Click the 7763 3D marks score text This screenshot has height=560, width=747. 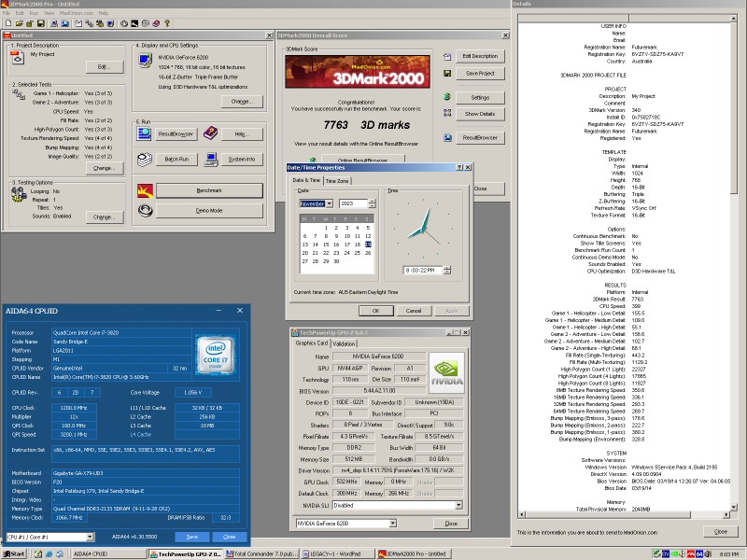[366, 125]
